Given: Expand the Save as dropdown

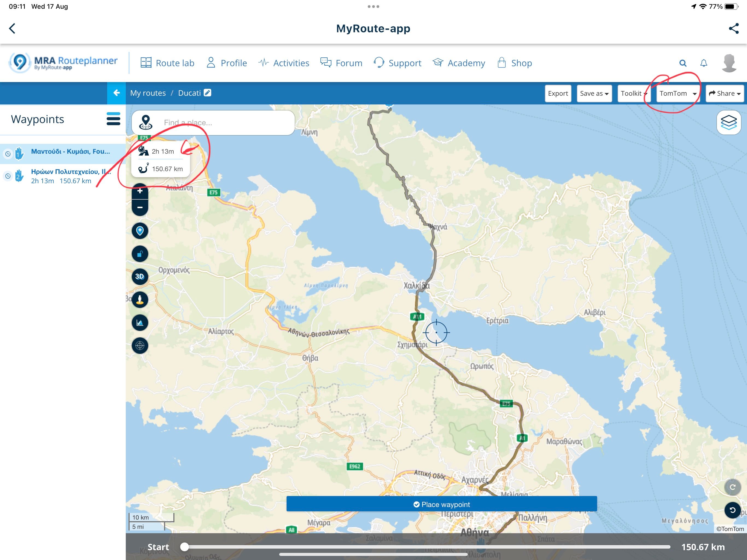Looking at the screenshot, I should tap(594, 94).
